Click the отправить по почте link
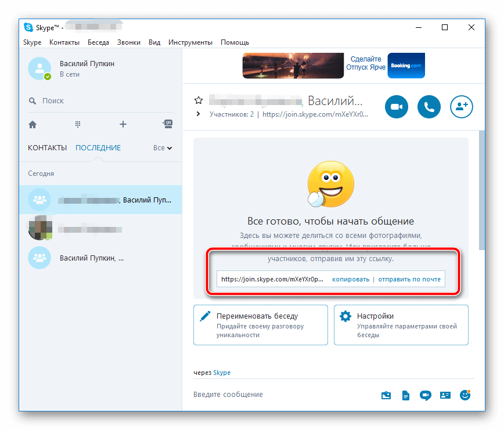Viewport: 504px width, 430px height. coord(409,279)
